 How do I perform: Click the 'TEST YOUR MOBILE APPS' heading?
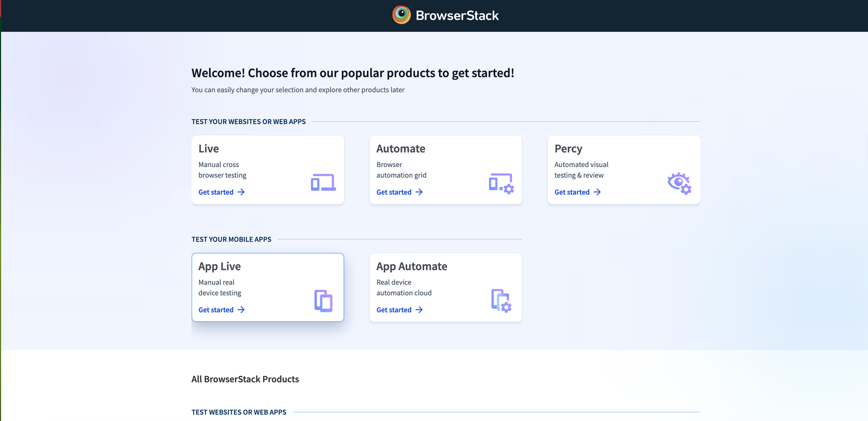[x=231, y=239]
